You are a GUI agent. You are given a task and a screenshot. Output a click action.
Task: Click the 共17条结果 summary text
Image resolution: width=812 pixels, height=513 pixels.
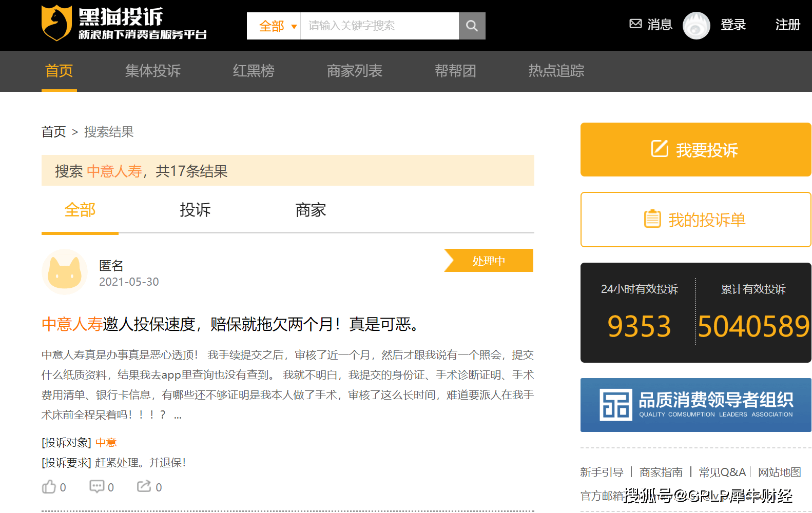pos(191,171)
